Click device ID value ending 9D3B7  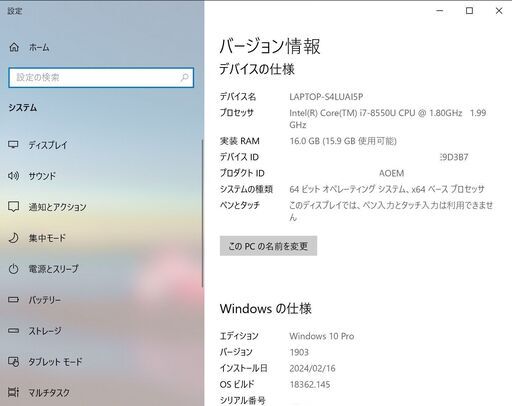coord(454,157)
